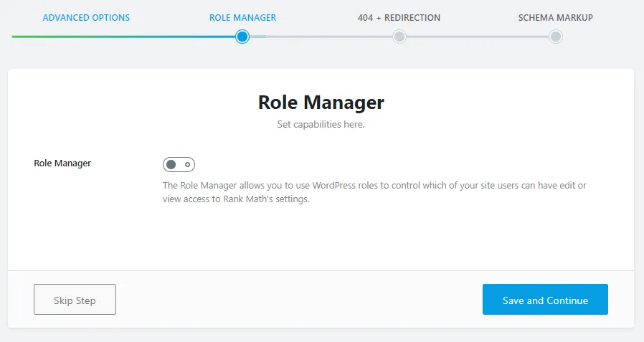
Task: Click the Role Manager description paragraph
Action: 373,192
